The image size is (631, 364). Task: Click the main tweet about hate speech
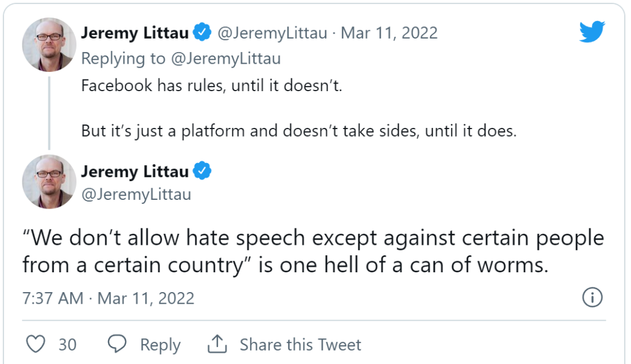point(313,251)
